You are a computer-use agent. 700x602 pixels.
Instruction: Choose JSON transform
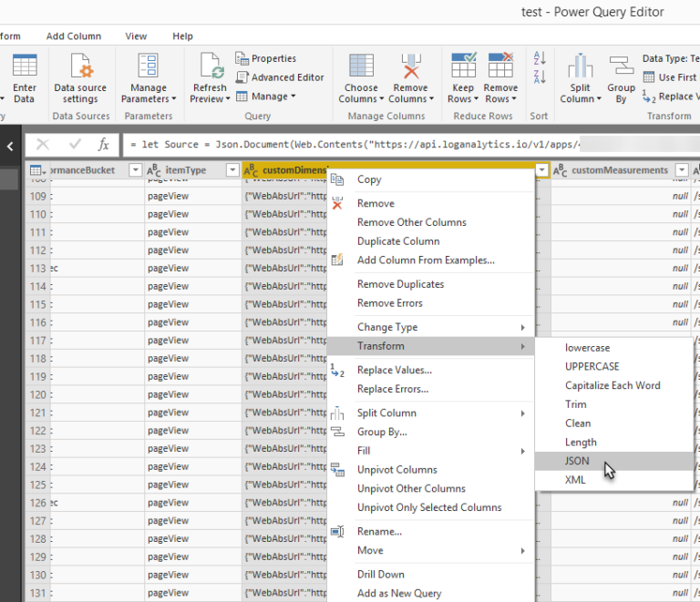point(614,461)
